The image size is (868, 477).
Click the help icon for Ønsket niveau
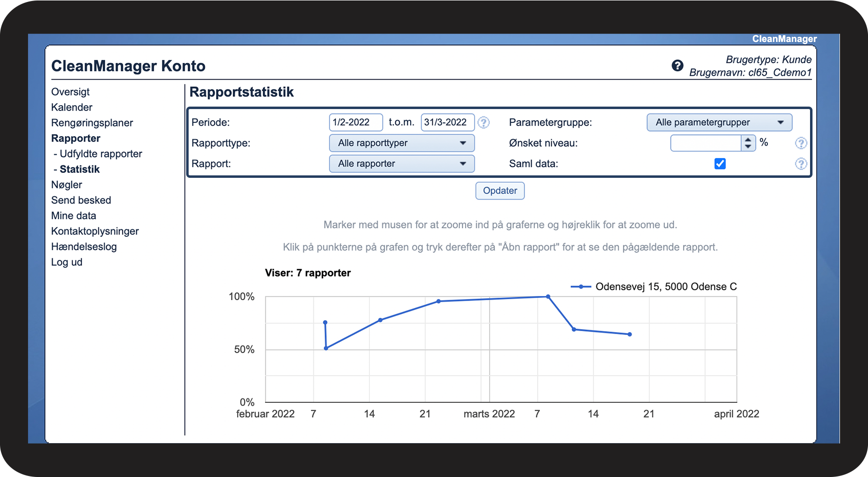click(x=801, y=143)
